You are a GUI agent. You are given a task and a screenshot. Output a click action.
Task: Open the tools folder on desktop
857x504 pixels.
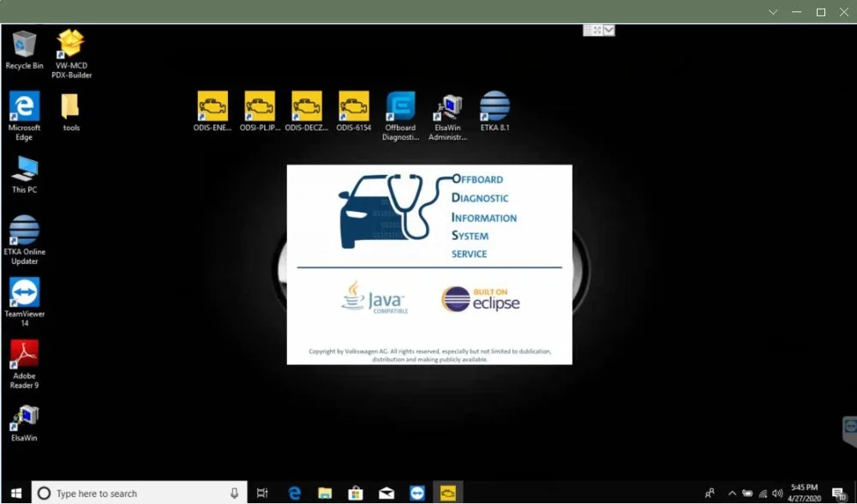click(x=71, y=112)
